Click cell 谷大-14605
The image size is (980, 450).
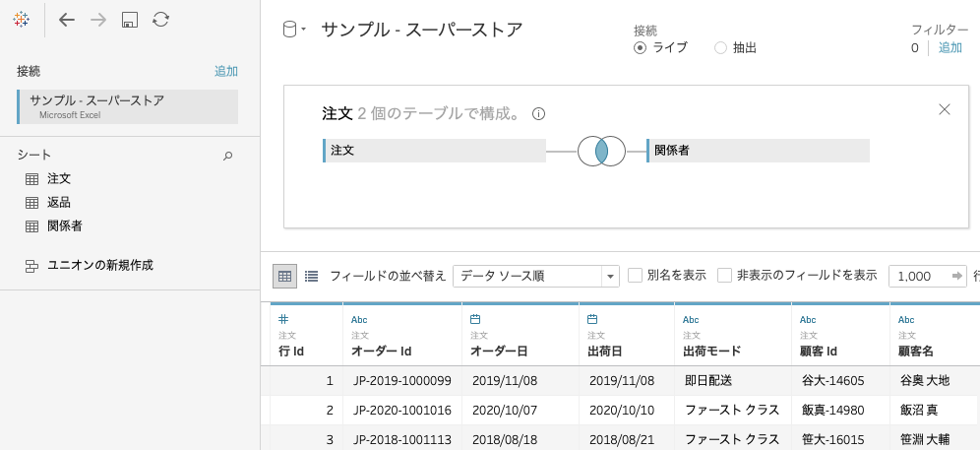(840, 380)
